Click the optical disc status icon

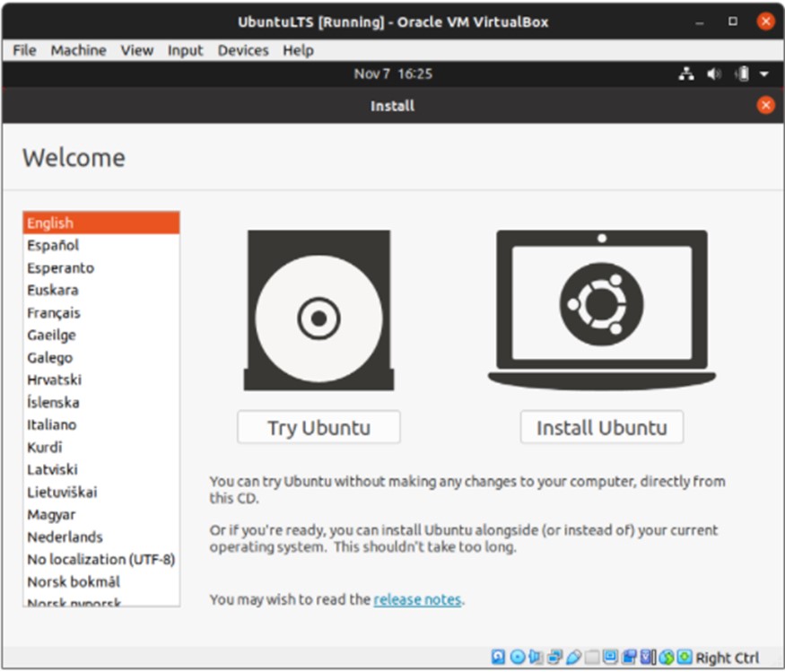coord(518,657)
